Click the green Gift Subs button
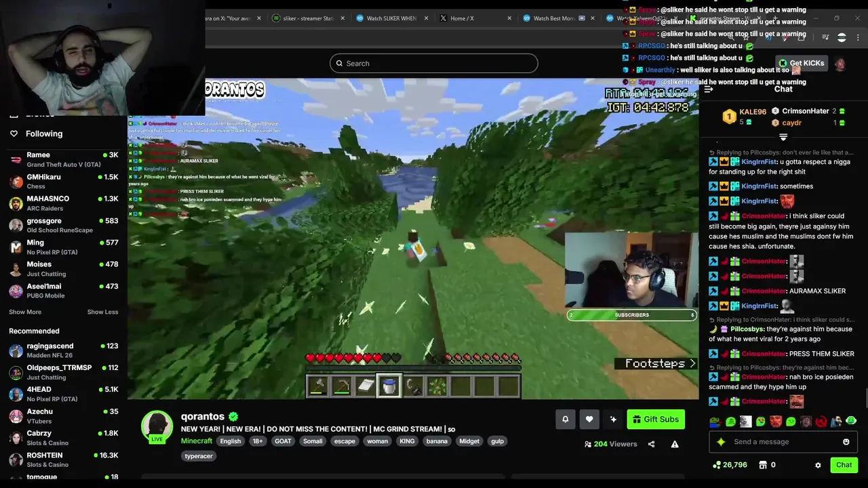 656,420
